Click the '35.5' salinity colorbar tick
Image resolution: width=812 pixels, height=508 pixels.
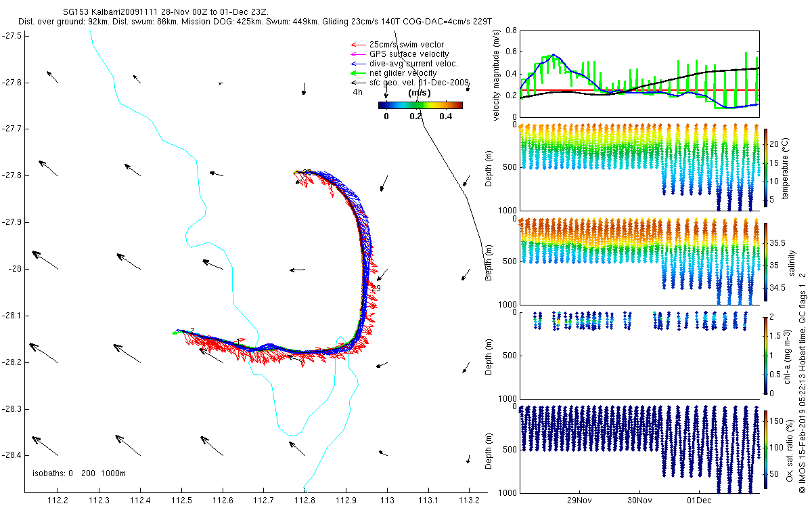tap(777, 242)
